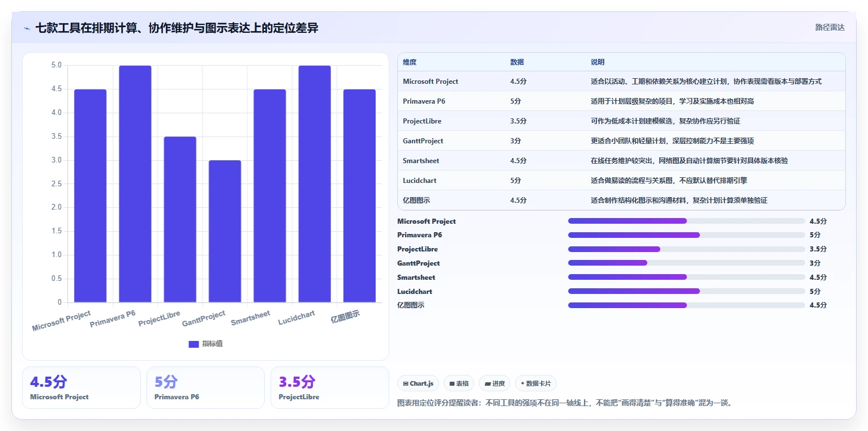The height and width of the screenshot is (431, 868).
Task: Click the Primavera P6 bar in chart
Action: [x=135, y=184]
